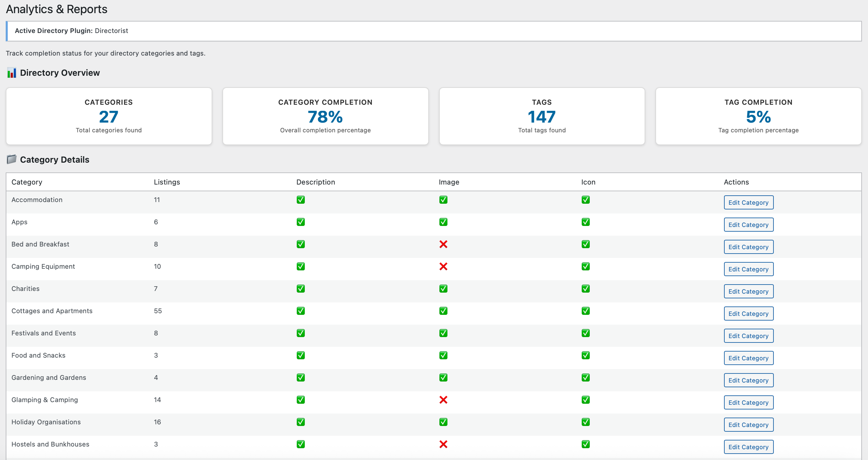868x460 pixels.
Task: Toggle the Icon status for Holiday Organisations
Action: [586, 422]
